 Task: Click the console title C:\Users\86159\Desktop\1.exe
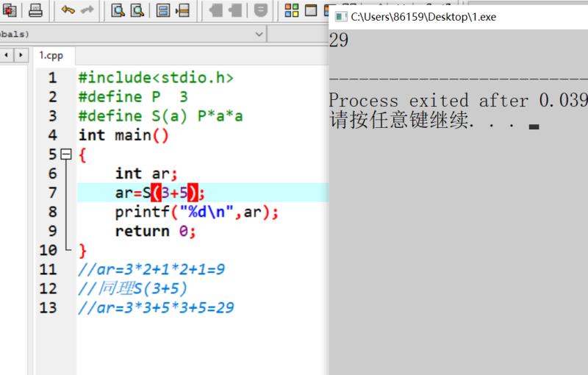[423, 17]
